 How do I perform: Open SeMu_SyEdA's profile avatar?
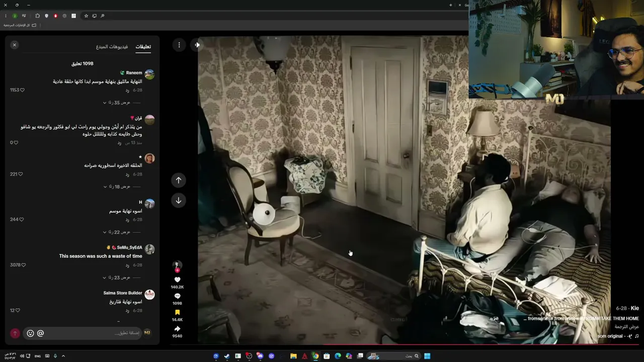[149, 249]
